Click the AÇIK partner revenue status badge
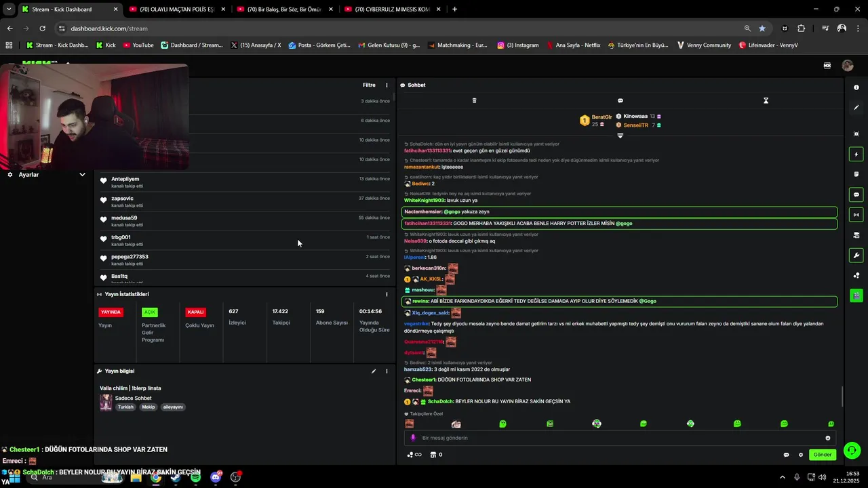 (150, 312)
